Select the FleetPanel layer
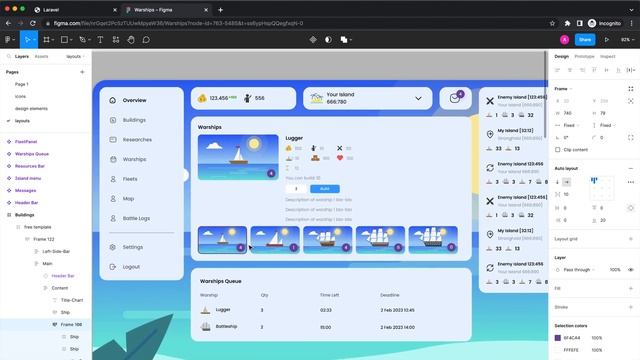 coord(26,142)
